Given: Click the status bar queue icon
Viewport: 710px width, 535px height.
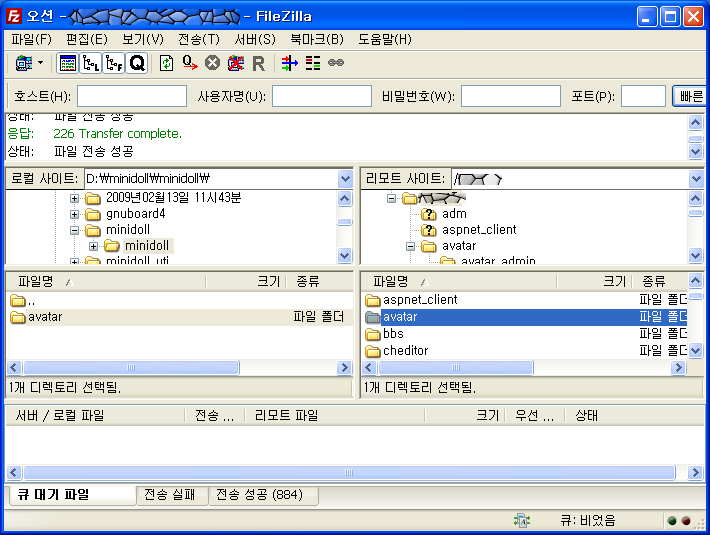Looking at the screenshot, I should (x=522, y=521).
